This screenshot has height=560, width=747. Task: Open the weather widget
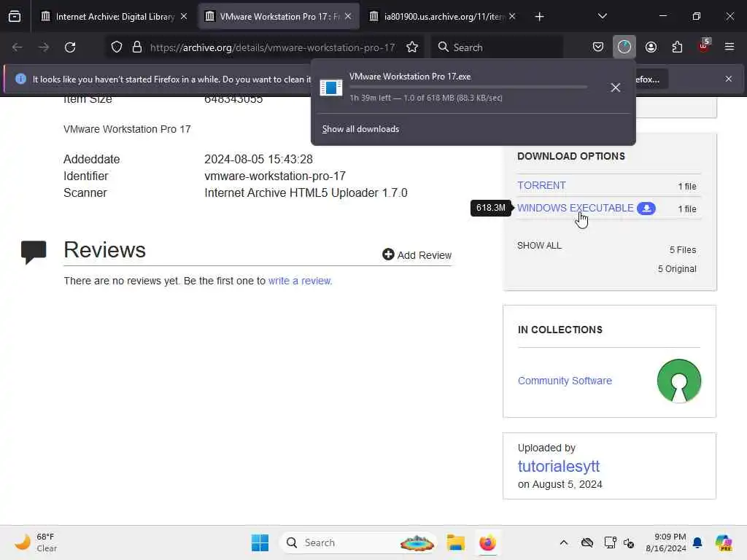point(35,542)
